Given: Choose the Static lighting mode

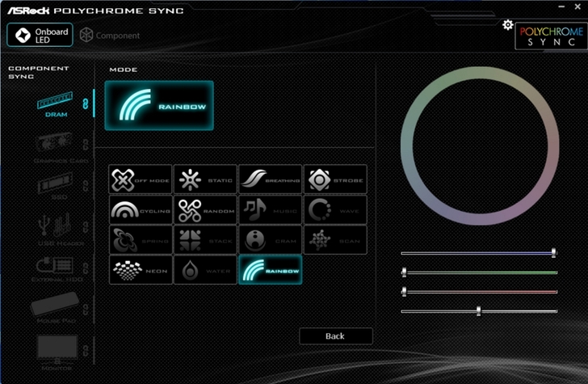Looking at the screenshot, I should 205,179.
